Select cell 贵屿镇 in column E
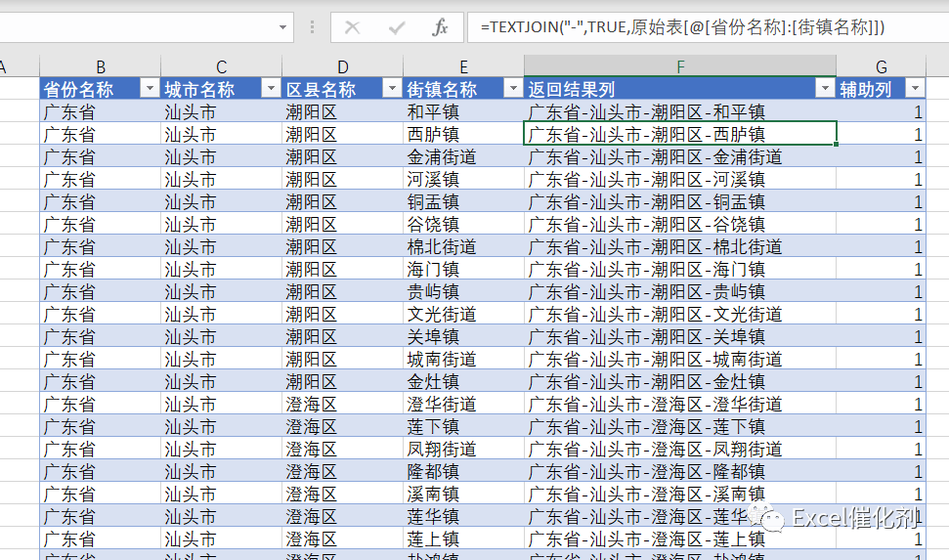 pos(463,291)
